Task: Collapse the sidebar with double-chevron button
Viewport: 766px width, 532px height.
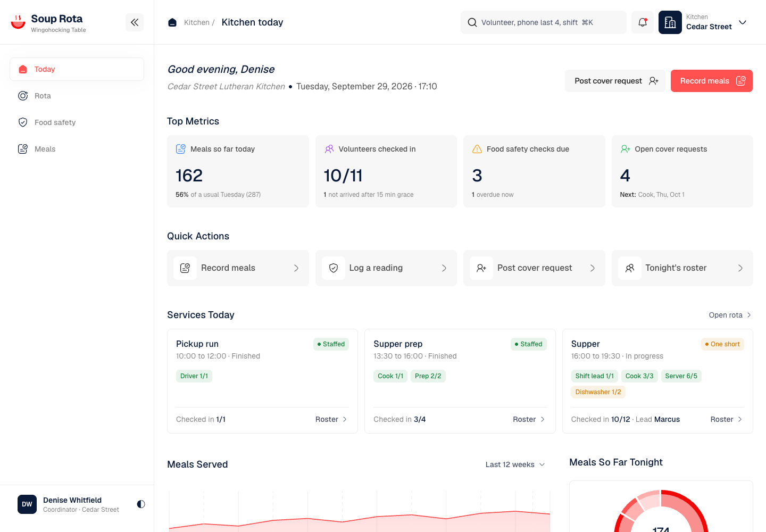Action: coord(135,22)
